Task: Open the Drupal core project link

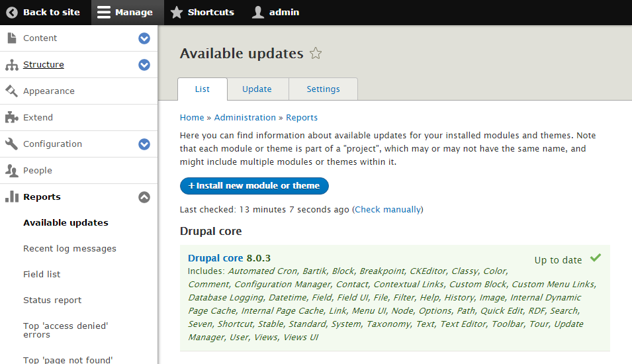Action: (x=215, y=258)
